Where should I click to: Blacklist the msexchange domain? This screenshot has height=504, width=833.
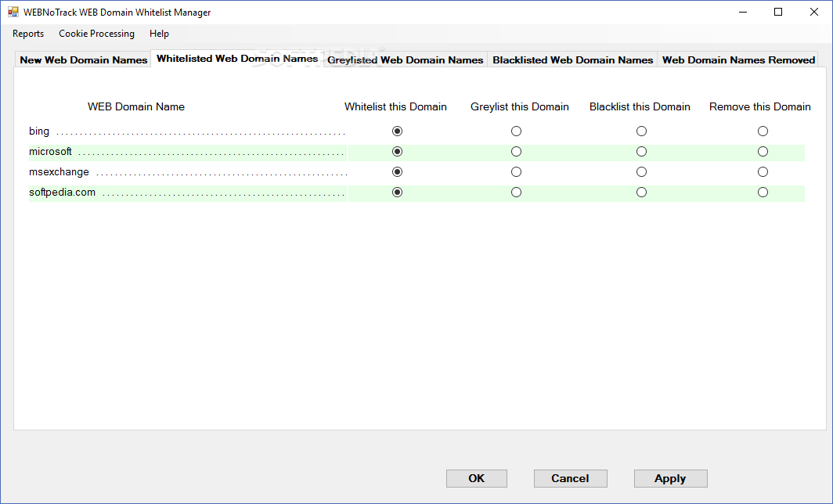[641, 172]
